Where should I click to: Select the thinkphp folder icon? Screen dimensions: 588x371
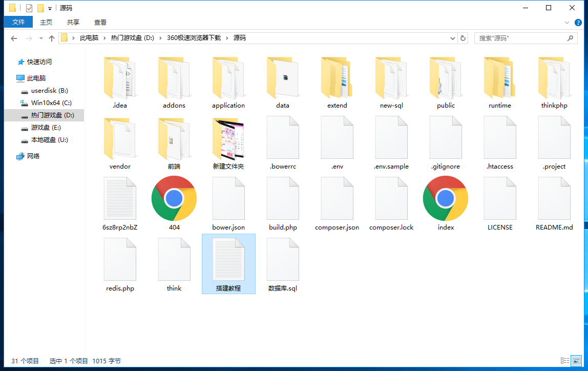554,78
